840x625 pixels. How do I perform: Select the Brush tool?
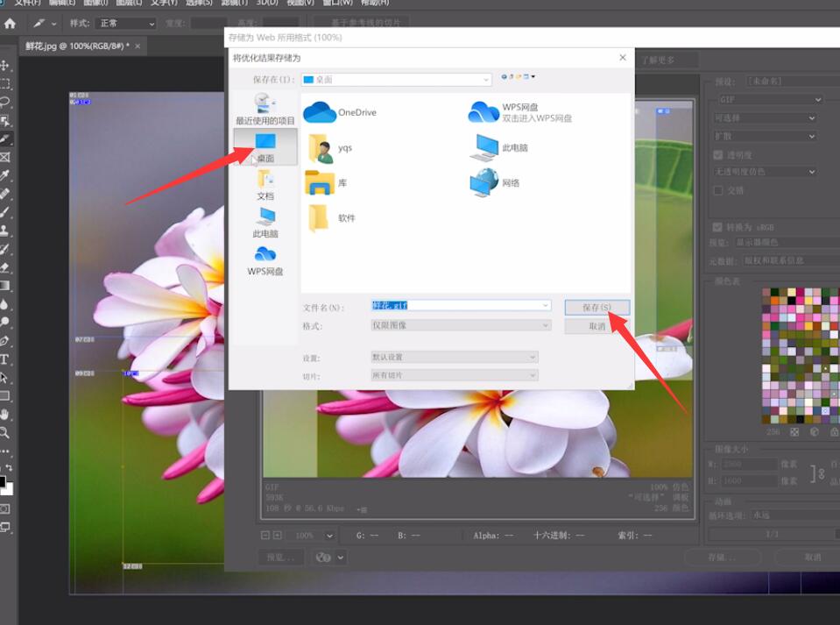(5, 212)
